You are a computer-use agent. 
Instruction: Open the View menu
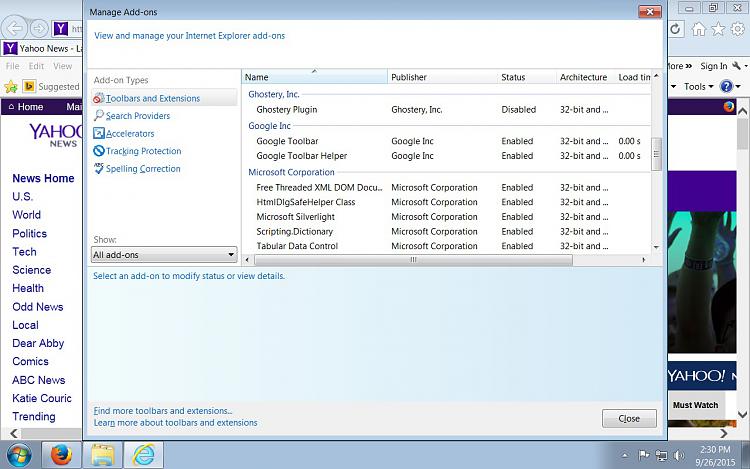click(x=63, y=66)
